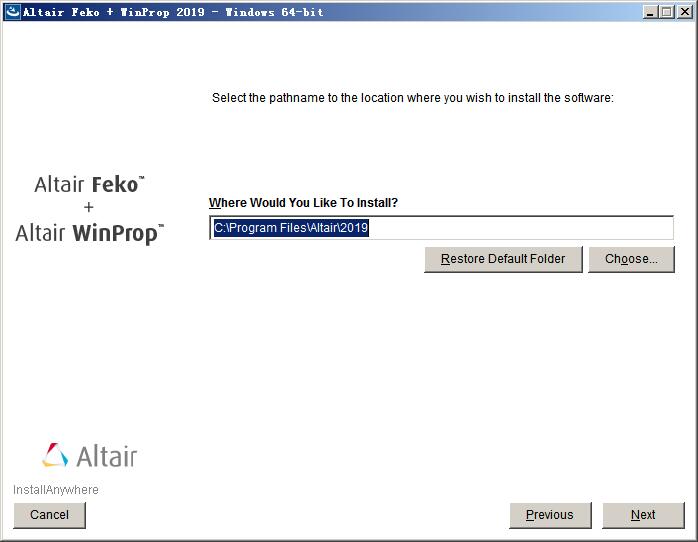Open the Choose... folder browser
698x542 pixels.
tap(631, 259)
